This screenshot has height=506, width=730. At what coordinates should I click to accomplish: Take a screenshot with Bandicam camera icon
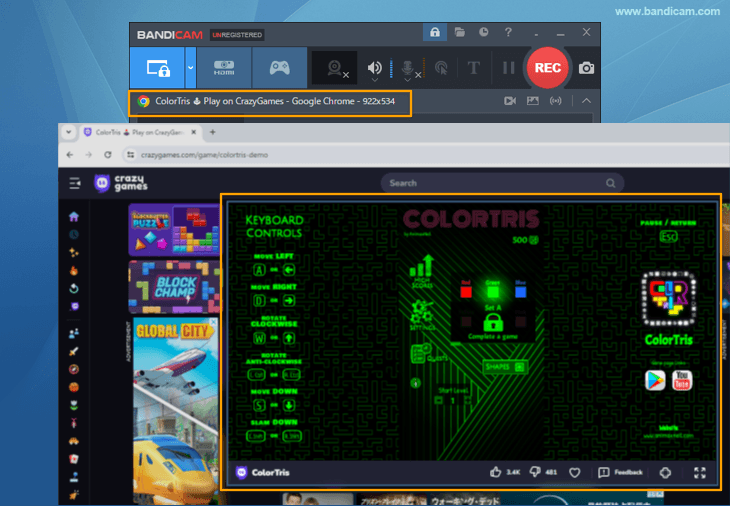click(586, 68)
